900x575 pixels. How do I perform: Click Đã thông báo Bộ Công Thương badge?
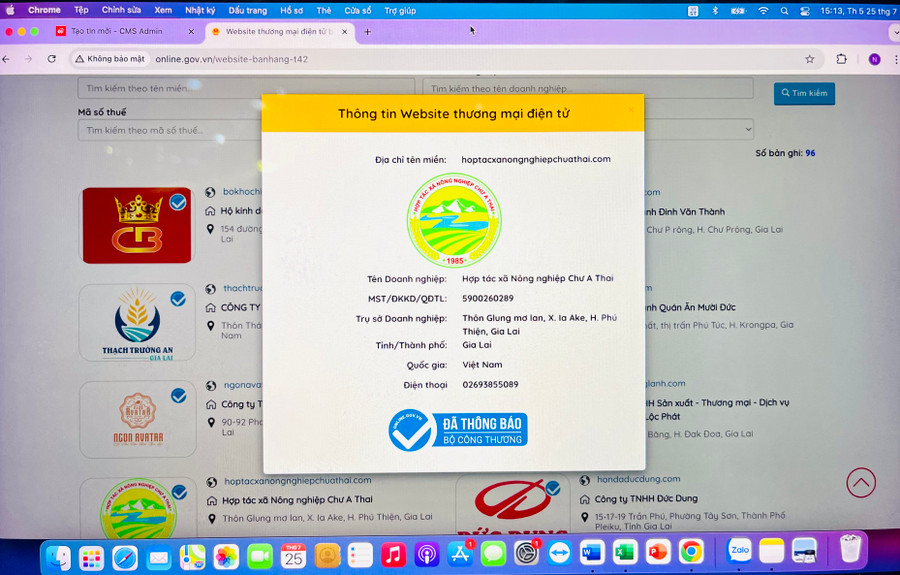(457, 430)
